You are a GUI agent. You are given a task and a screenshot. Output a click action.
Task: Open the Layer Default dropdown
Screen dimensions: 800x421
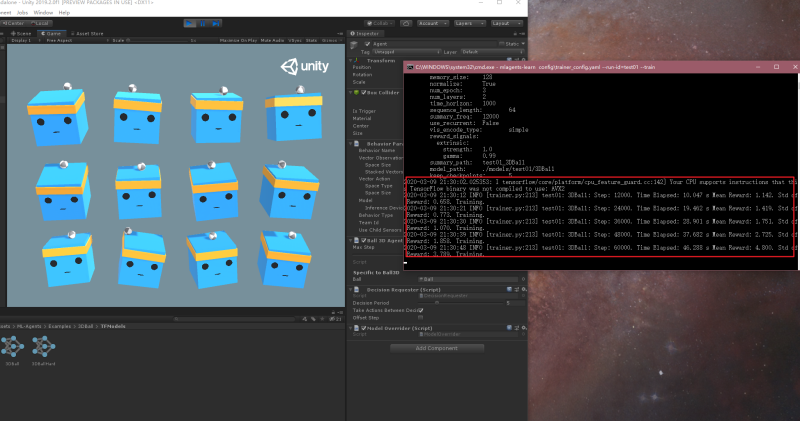point(492,52)
